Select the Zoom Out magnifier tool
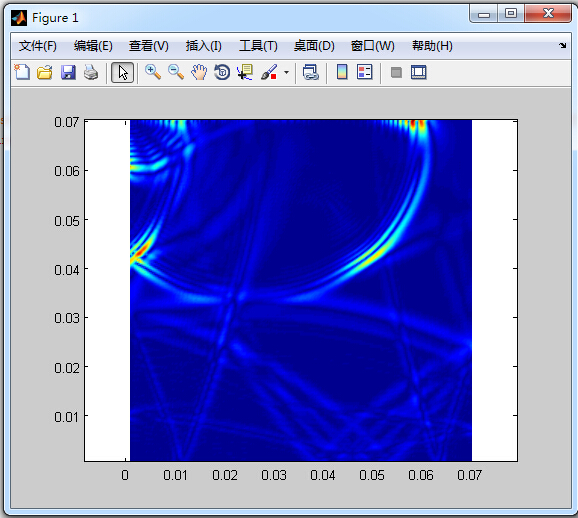578x518 pixels. [176, 72]
